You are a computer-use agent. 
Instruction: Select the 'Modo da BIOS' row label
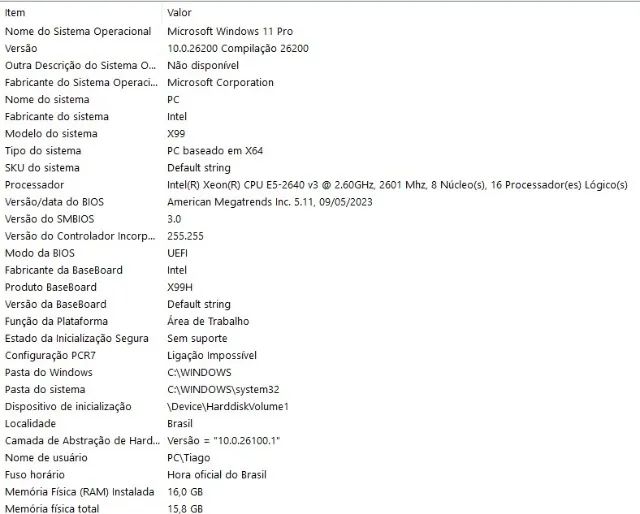point(40,253)
